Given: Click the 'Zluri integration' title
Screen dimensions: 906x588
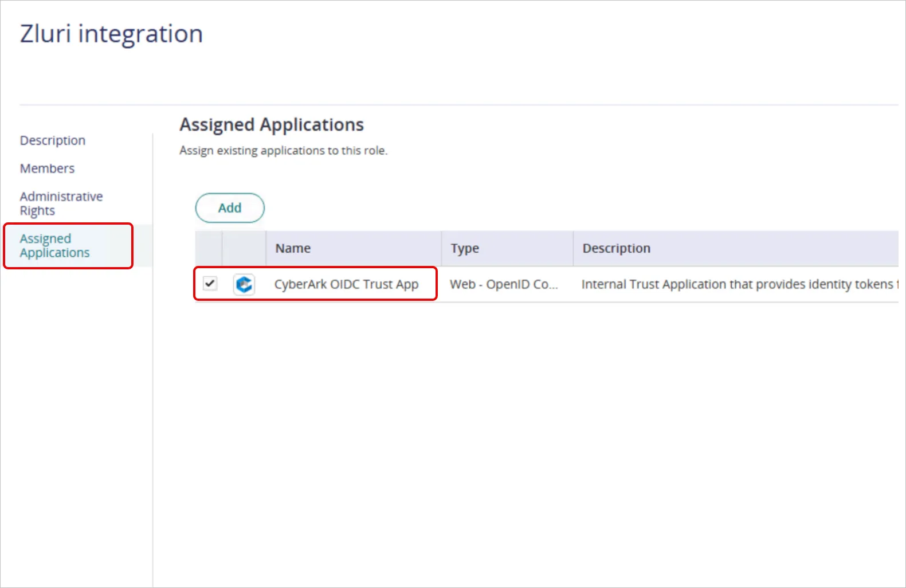Looking at the screenshot, I should tap(112, 34).
